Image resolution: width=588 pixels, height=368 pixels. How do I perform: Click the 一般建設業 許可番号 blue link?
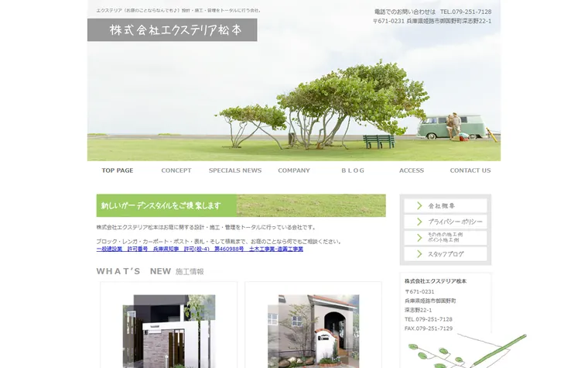point(200,249)
